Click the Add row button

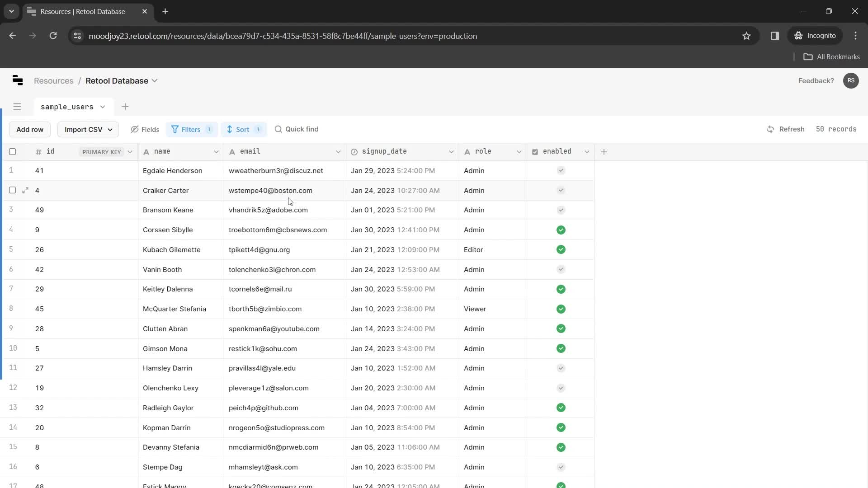pyautogui.click(x=30, y=129)
